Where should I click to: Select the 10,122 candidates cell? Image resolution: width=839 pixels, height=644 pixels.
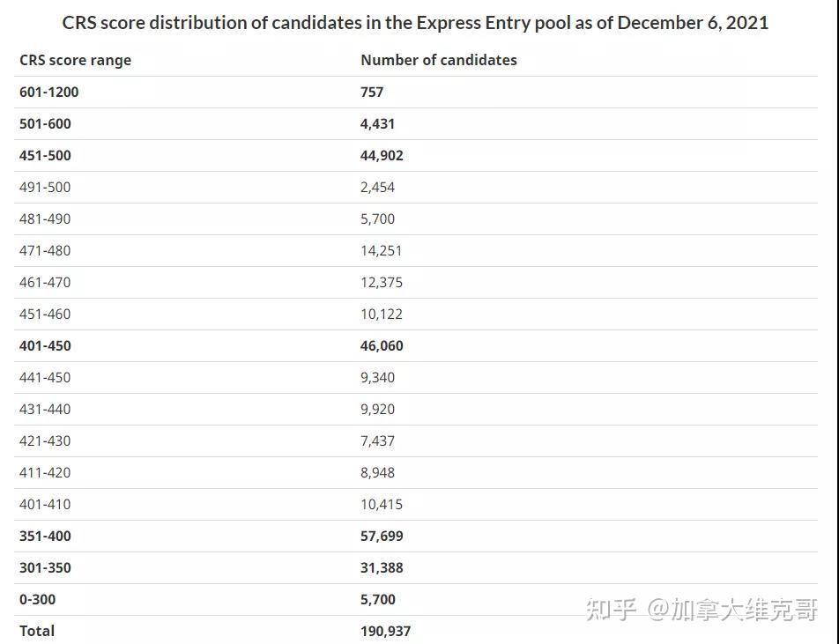[381, 314]
